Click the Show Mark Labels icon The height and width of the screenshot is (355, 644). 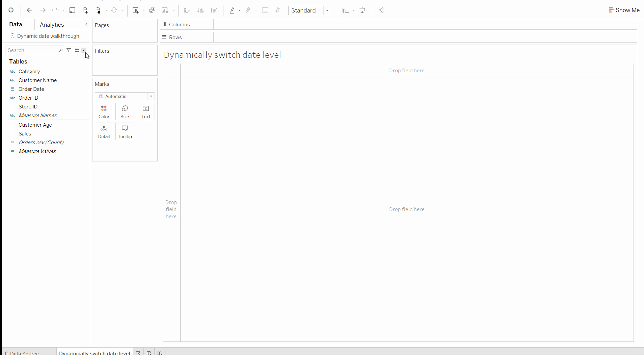pos(265,10)
